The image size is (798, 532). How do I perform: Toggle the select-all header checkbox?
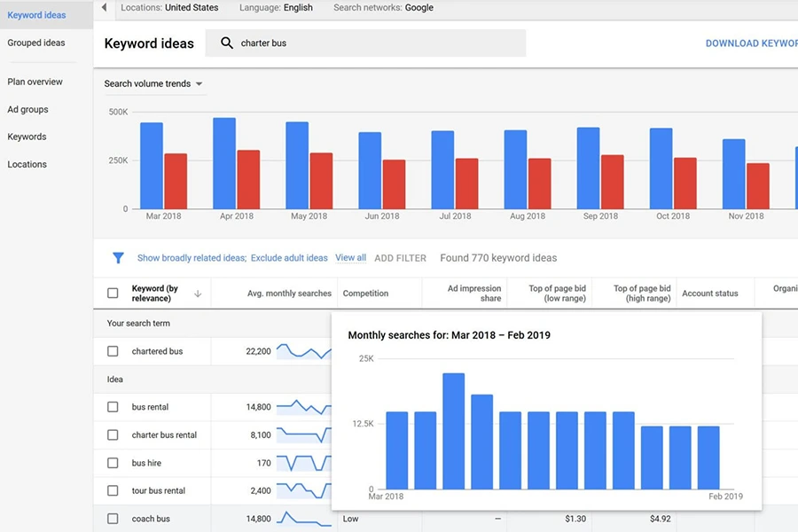[113, 293]
